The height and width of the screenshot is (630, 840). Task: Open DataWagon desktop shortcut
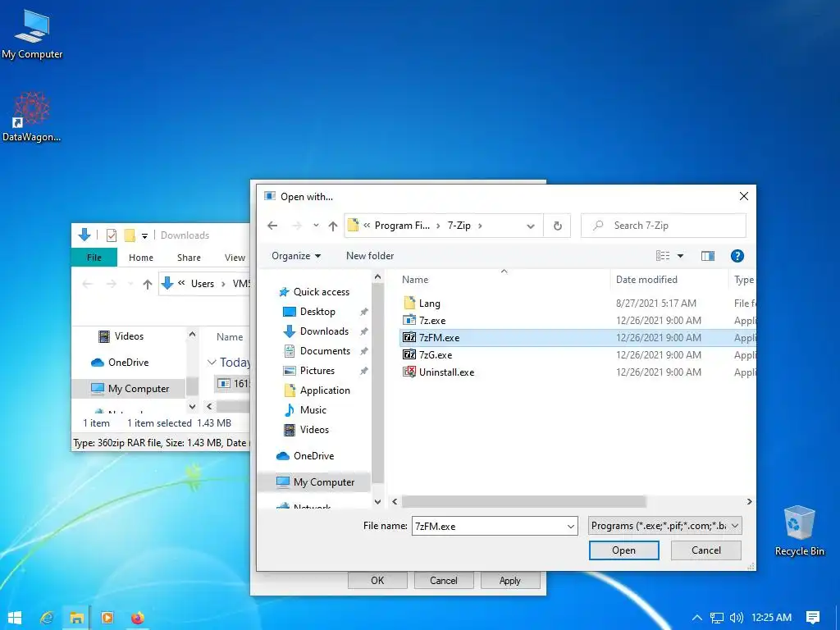coord(31,117)
